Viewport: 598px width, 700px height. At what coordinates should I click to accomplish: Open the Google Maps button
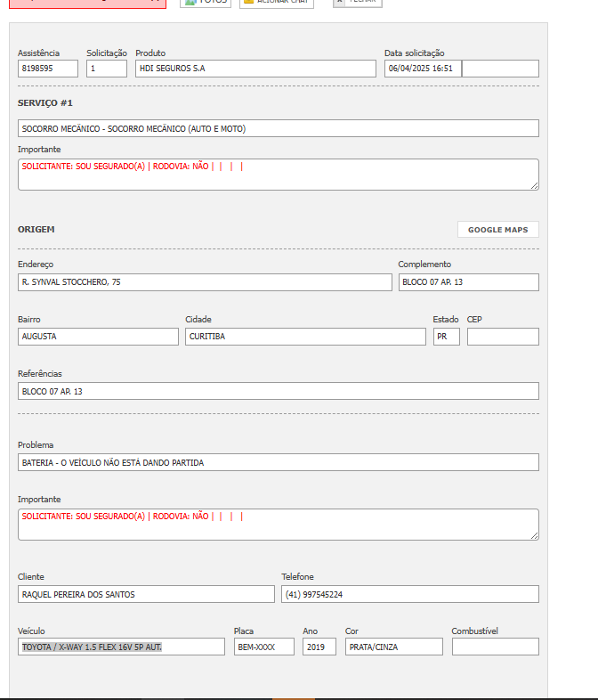497,230
